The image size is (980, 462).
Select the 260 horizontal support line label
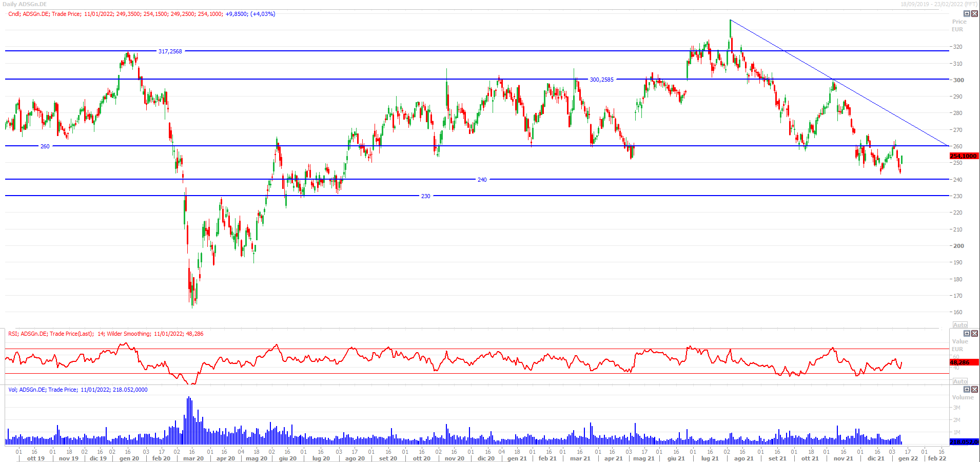click(45, 146)
